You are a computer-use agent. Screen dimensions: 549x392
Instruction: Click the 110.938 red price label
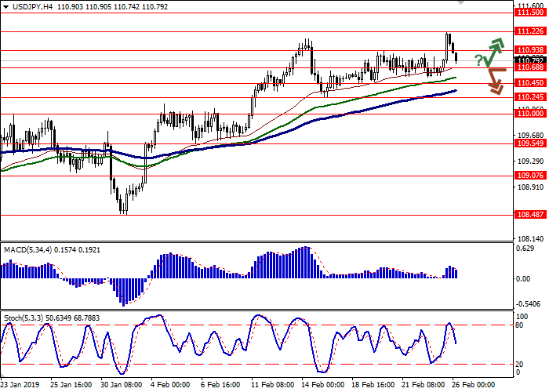point(531,50)
